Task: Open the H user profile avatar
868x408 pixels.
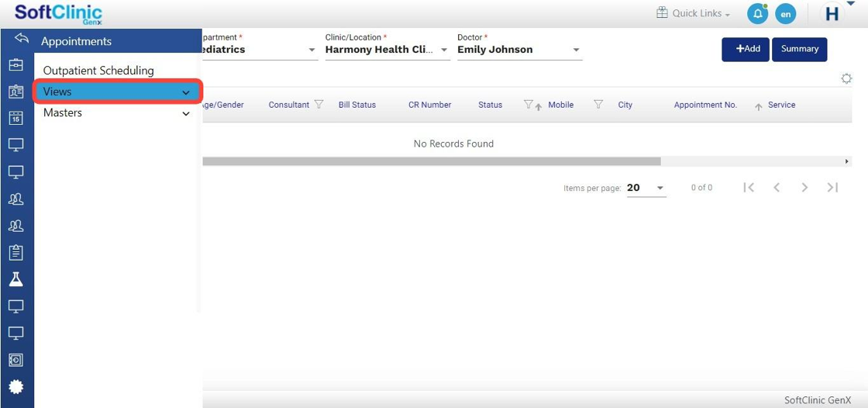Action: 832,14
